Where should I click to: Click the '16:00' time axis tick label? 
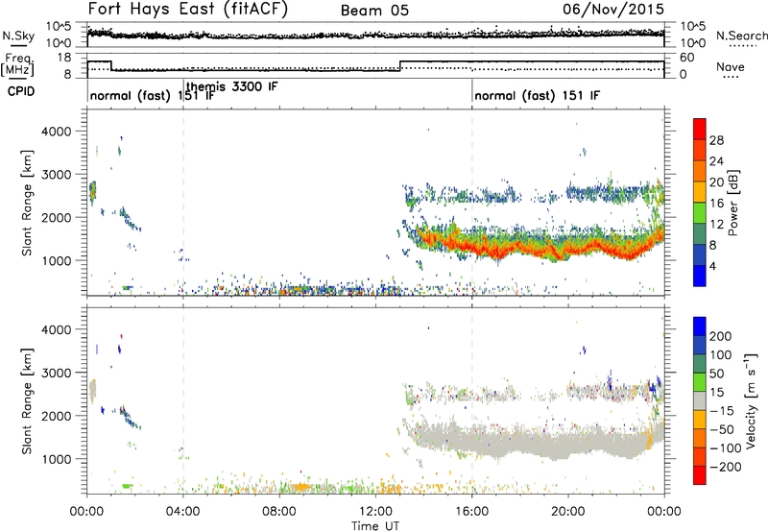471,512
